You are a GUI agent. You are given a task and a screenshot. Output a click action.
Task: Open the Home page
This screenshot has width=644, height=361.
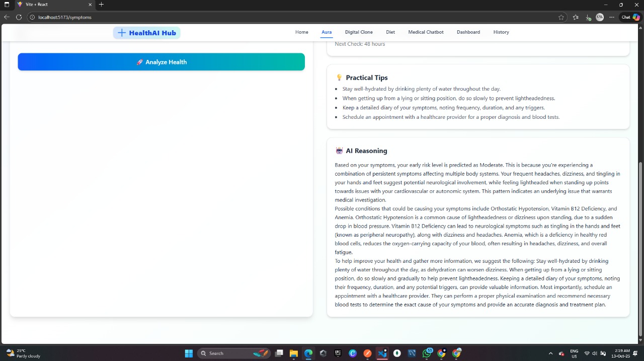tap(302, 32)
